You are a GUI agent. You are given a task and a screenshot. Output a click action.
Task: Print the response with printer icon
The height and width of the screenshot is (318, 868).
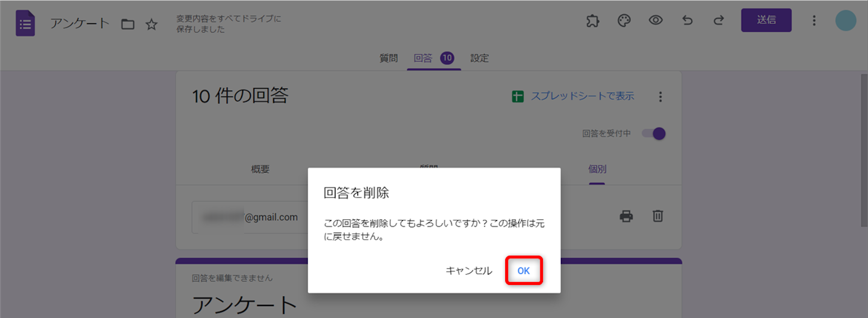626,216
